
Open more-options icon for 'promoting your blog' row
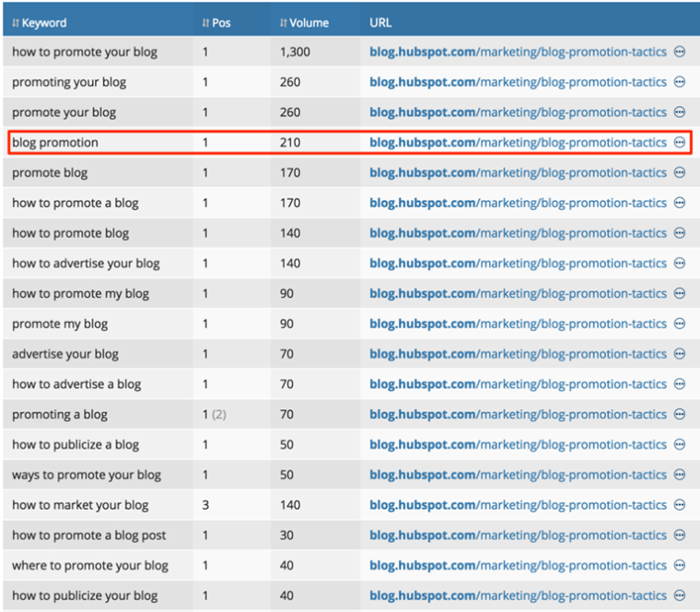point(680,82)
